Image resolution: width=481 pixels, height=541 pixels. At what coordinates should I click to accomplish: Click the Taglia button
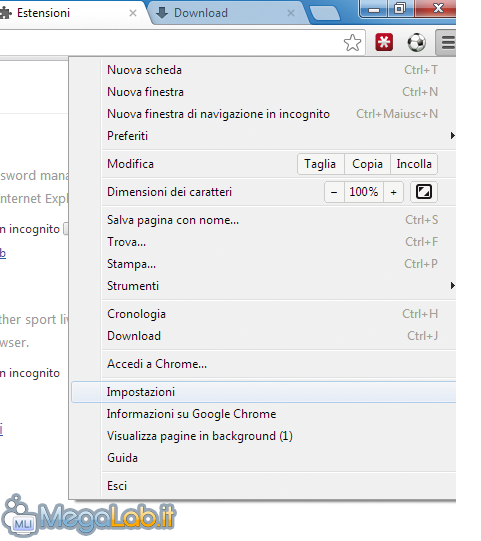pyautogui.click(x=321, y=164)
